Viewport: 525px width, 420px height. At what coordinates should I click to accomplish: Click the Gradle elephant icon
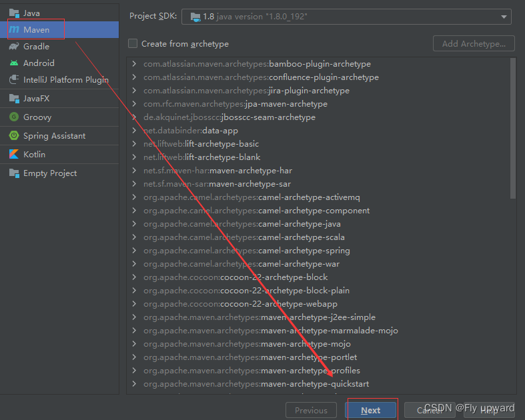(14, 46)
